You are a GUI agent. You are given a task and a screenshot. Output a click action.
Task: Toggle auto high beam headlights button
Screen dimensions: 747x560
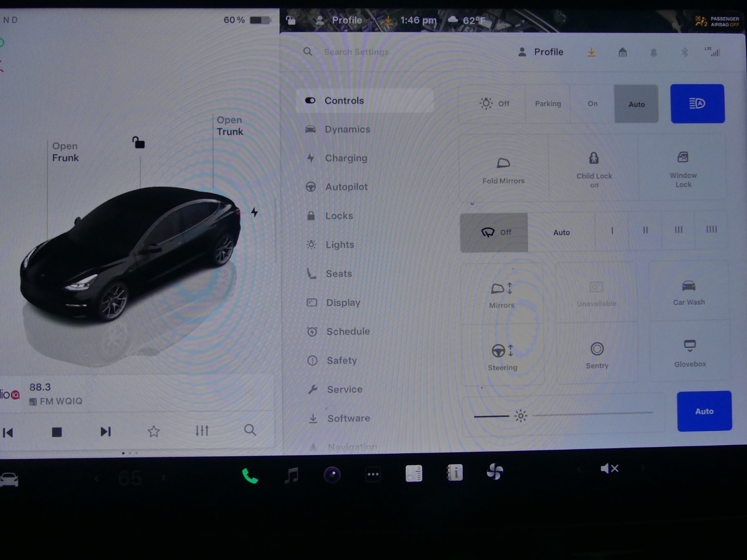[x=697, y=104]
